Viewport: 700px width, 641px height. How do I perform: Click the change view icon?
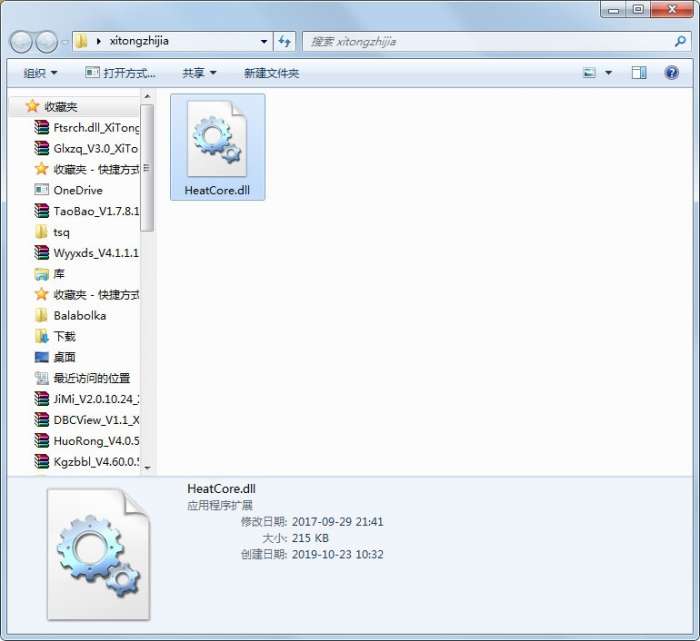[x=589, y=73]
